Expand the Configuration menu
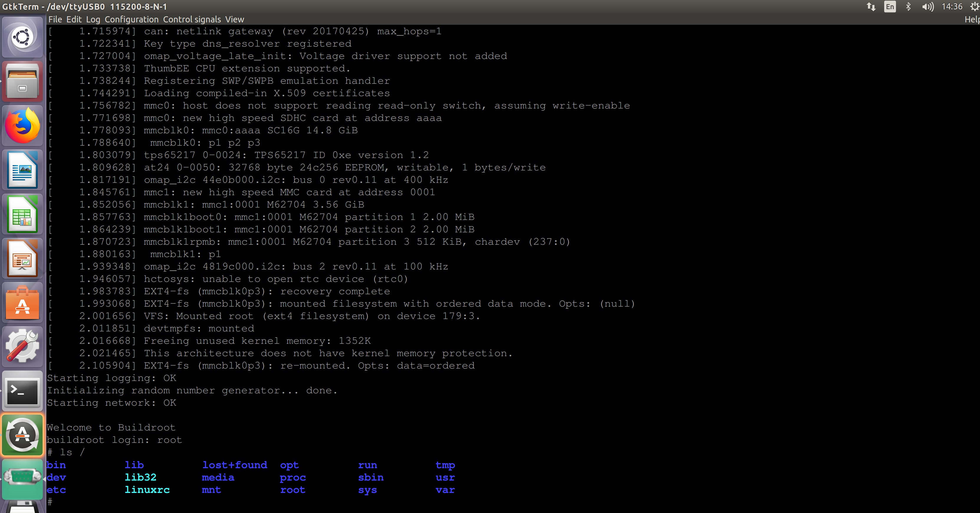Viewport: 980px width, 513px height. point(131,19)
